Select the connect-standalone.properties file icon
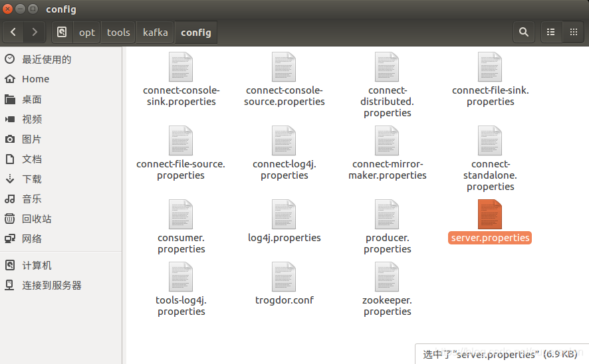The width and height of the screenshot is (589, 364). click(x=490, y=141)
